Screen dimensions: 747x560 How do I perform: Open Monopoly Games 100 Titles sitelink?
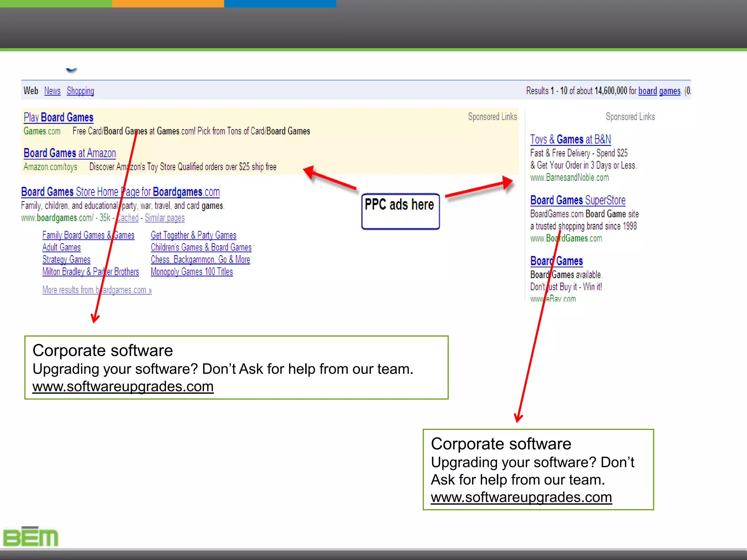pos(191,272)
